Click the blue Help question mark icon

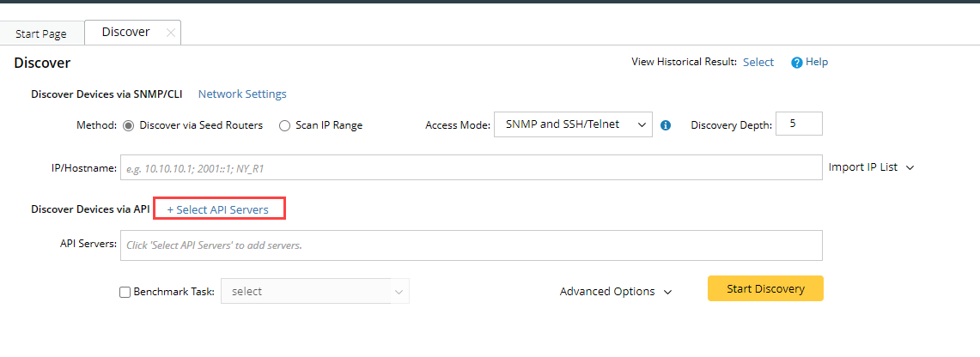(x=796, y=63)
